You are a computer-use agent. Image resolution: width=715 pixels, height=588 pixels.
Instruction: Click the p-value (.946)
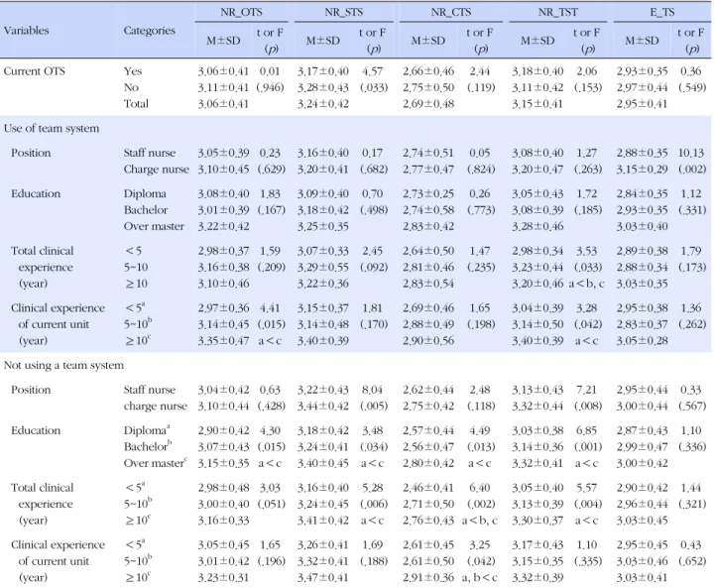[x=271, y=87]
